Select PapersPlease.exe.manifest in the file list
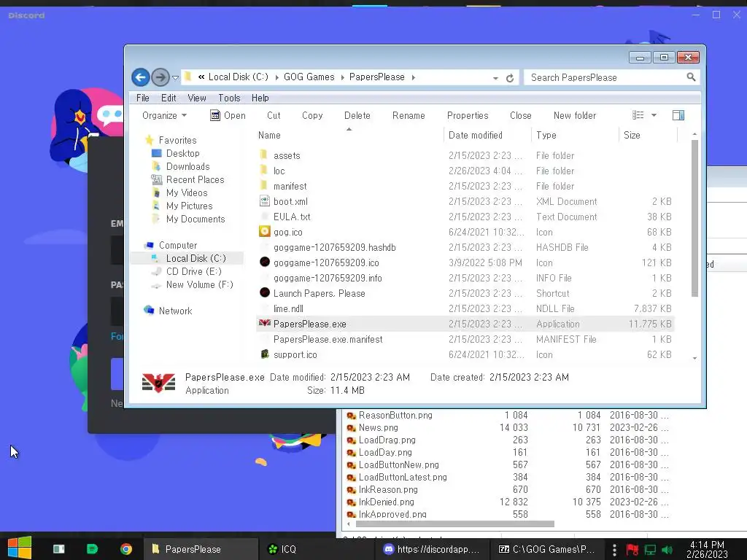 click(x=328, y=340)
